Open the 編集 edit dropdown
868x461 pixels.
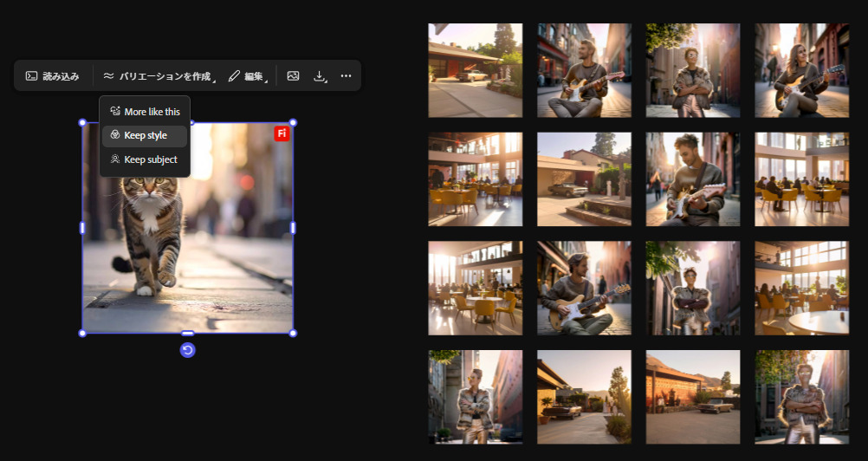tap(248, 76)
